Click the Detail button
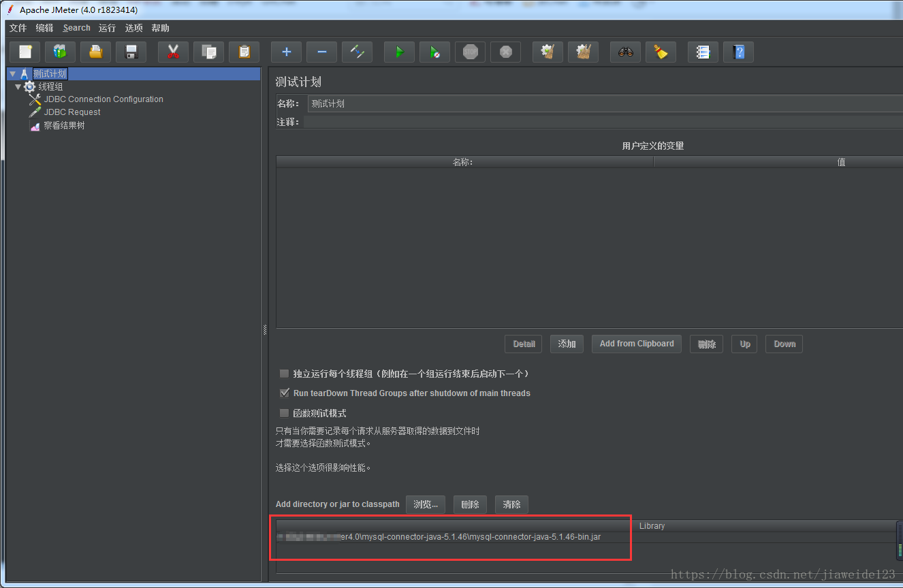Viewport: 903px width, 588px height. pyautogui.click(x=524, y=344)
